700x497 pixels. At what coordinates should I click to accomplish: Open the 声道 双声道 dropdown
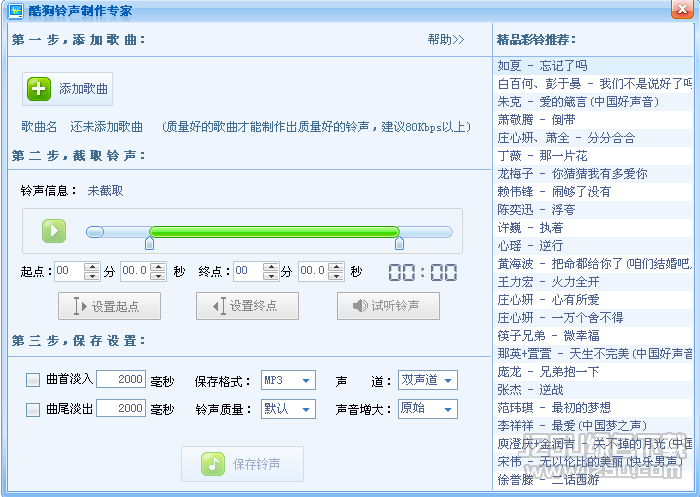tap(428, 380)
